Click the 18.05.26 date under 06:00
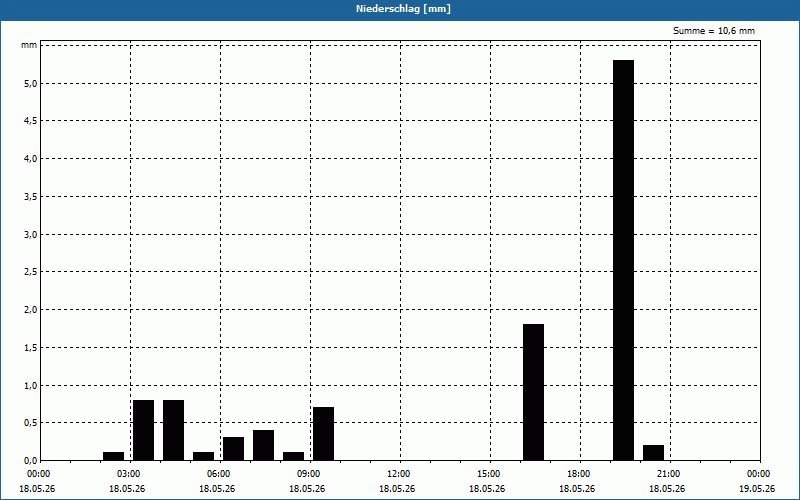Image resolution: width=800 pixels, height=500 pixels. [x=217, y=489]
